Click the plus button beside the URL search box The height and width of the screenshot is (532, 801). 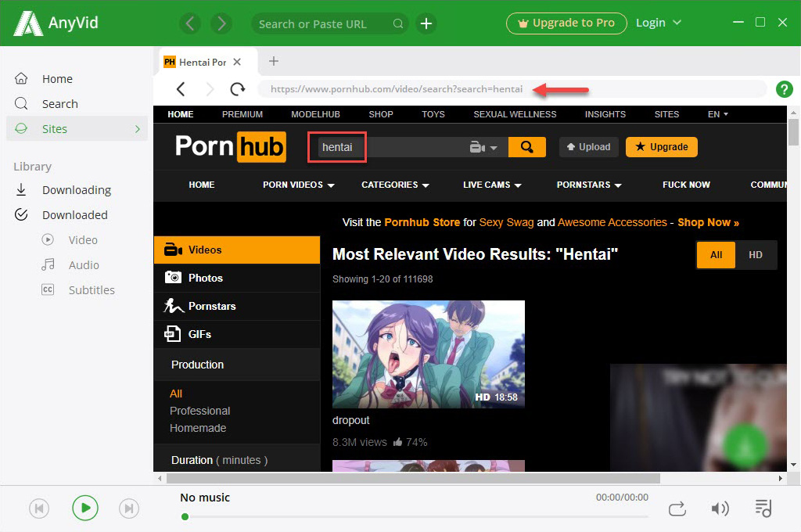tap(426, 23)
